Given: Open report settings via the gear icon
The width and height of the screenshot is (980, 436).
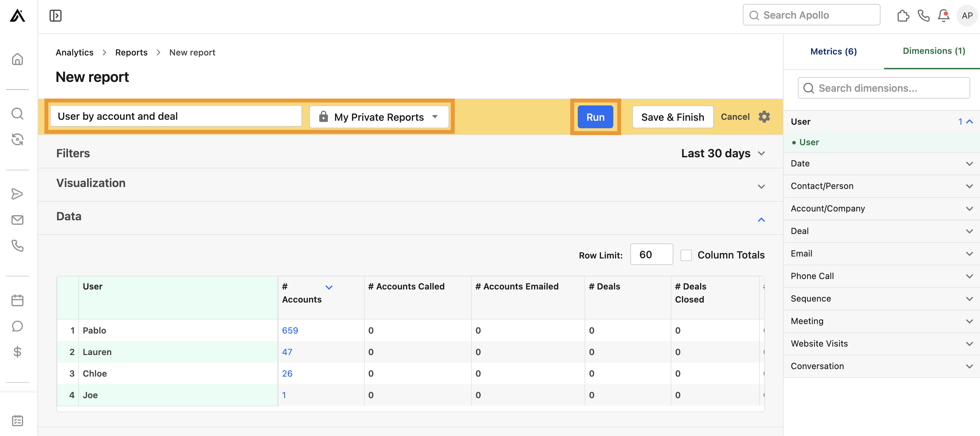Looking at the screenshot, I should click(764, 117).
